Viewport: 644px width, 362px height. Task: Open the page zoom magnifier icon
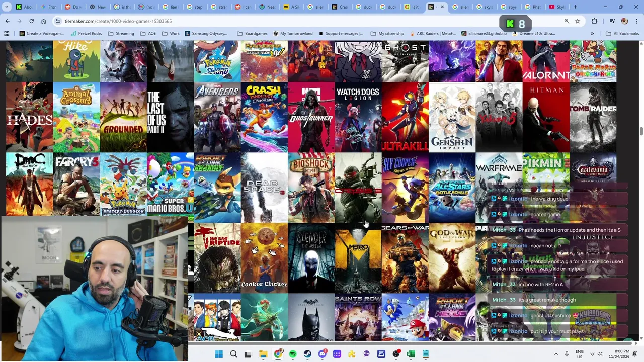click(567, 21)
